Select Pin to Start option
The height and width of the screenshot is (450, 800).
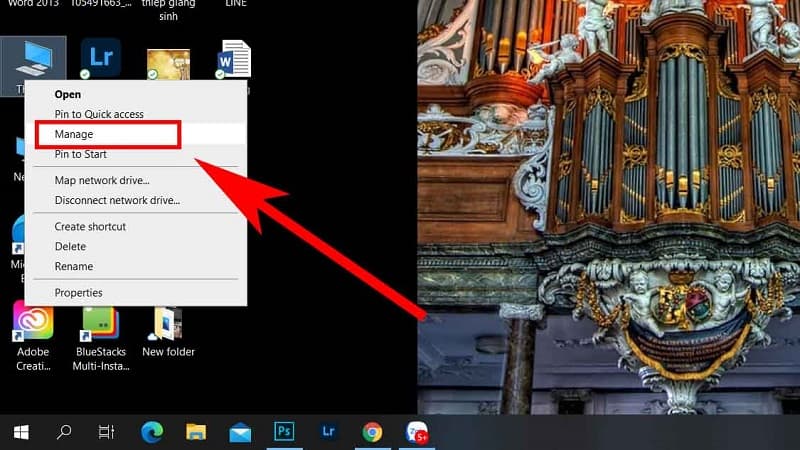point(81,154)
